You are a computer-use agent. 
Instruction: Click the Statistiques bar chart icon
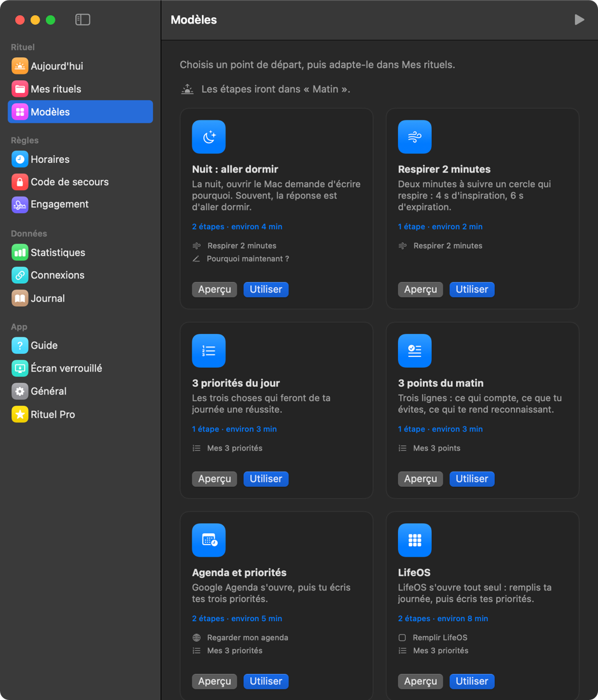click(x=20, y=252)
